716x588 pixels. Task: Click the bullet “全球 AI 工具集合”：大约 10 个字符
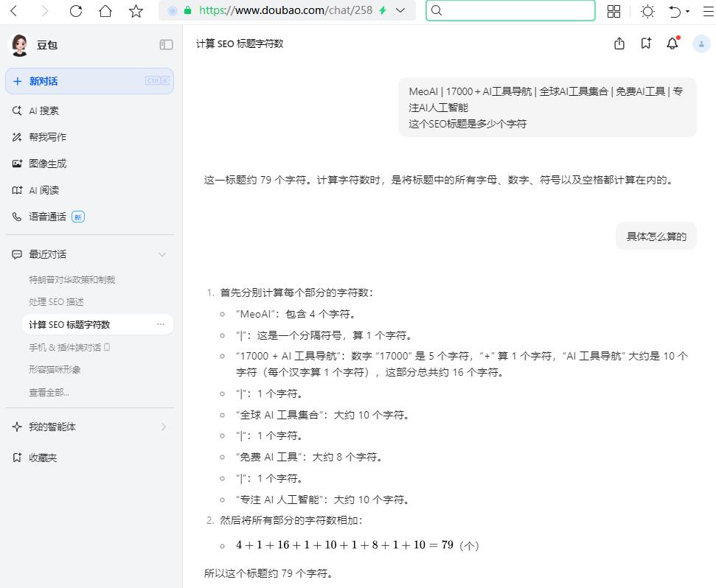coord(323,415)
